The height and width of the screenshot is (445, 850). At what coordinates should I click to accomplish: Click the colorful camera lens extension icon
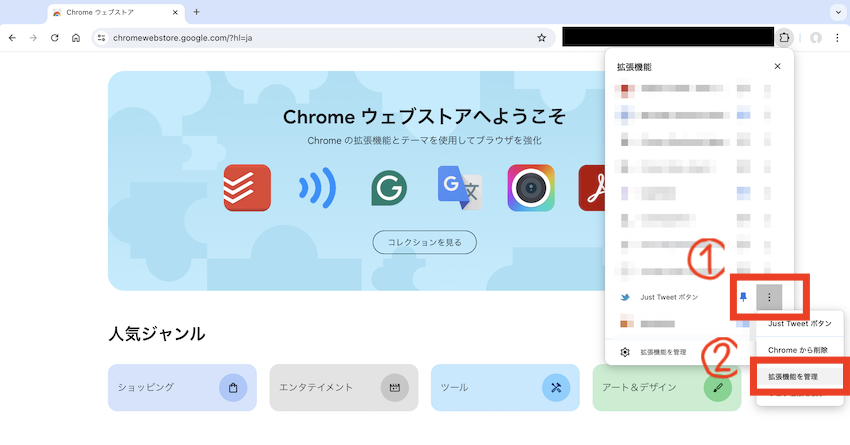click(x=531, y=188)
